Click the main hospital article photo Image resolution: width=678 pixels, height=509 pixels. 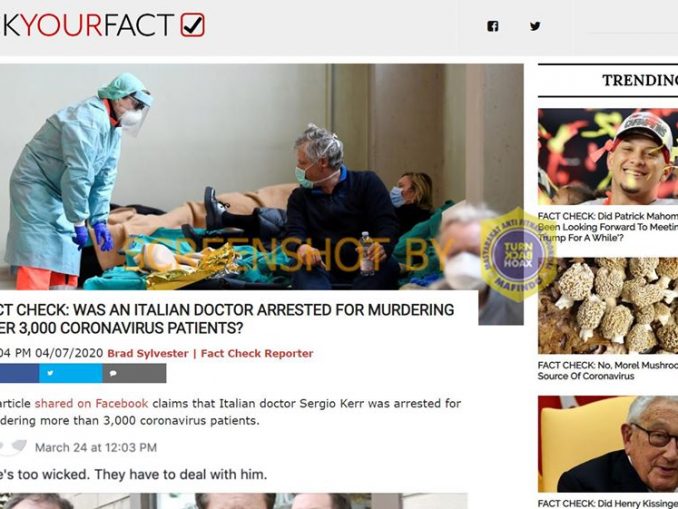point(262,176)
